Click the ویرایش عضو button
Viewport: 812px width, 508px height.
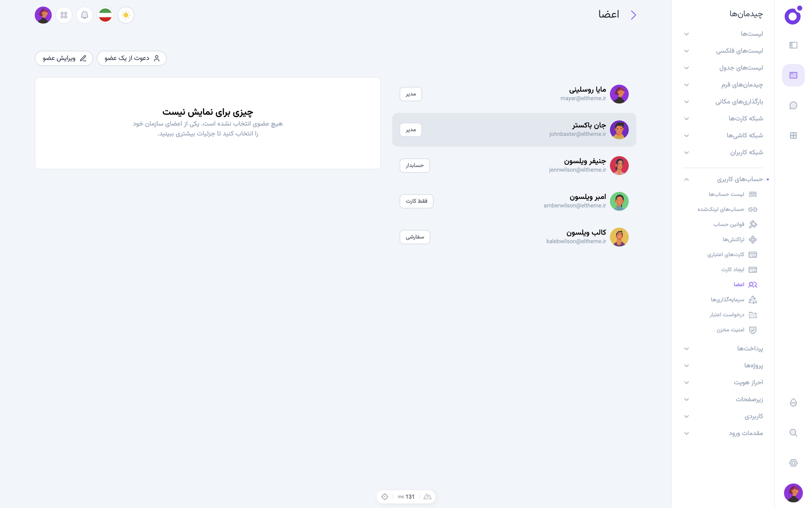[64, 58]
